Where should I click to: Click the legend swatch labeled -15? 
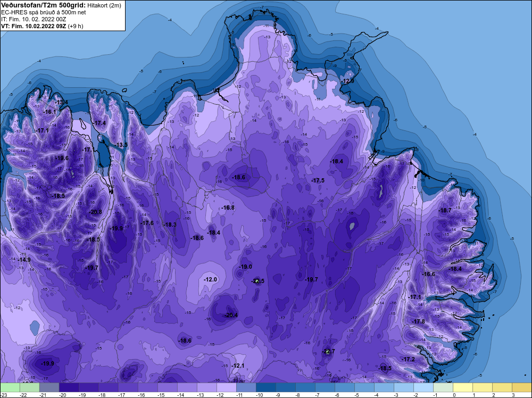click(x=167, y=387)
